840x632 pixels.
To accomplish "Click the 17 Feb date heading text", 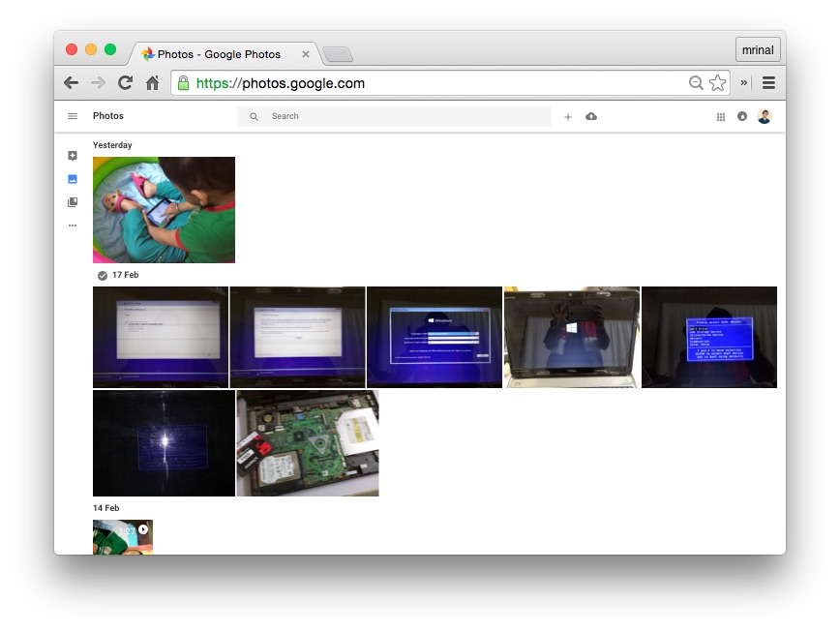I will 126,275.
